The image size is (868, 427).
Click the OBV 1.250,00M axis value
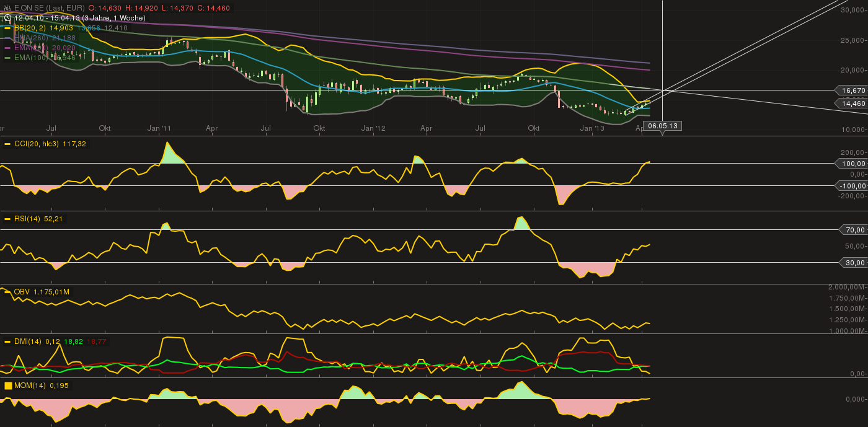point(847,320)
